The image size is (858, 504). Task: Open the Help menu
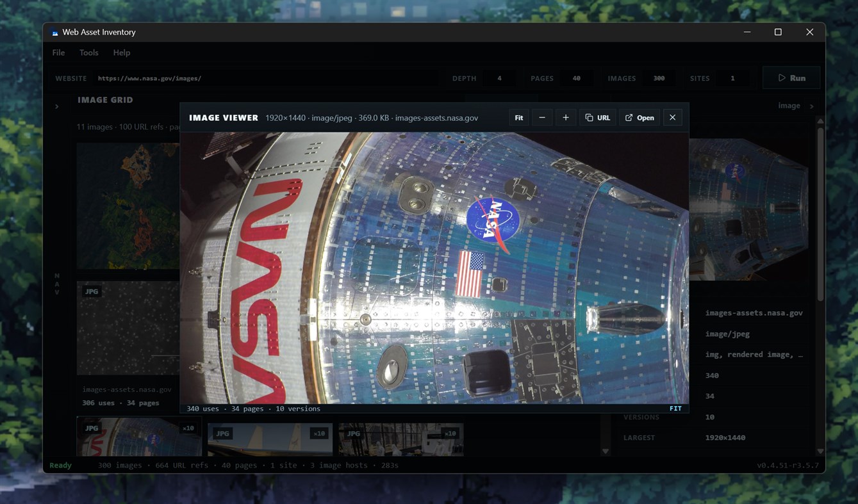click(122, 53)
